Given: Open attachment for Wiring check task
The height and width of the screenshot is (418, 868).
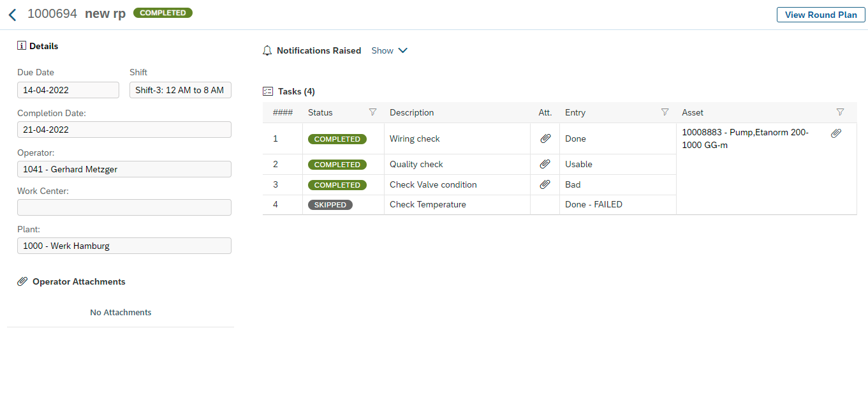Looking at the screenshot, I should [545, 138].
